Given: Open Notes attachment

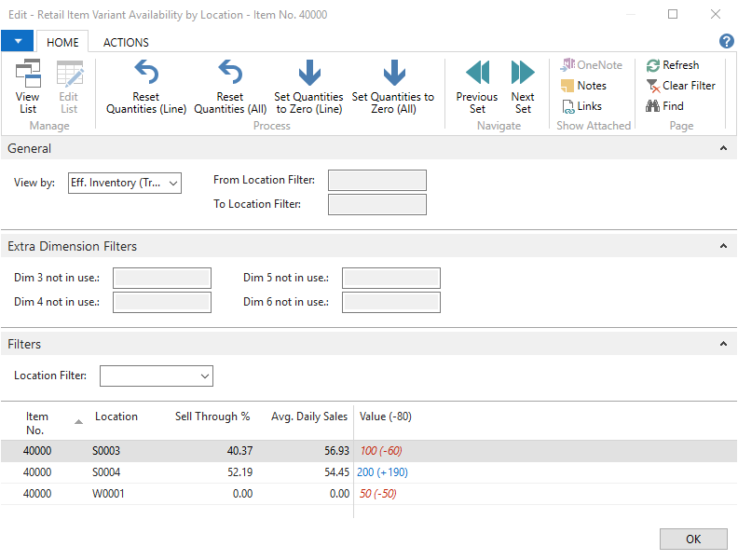Looking at the screenshot, I should tap(583, 86).
